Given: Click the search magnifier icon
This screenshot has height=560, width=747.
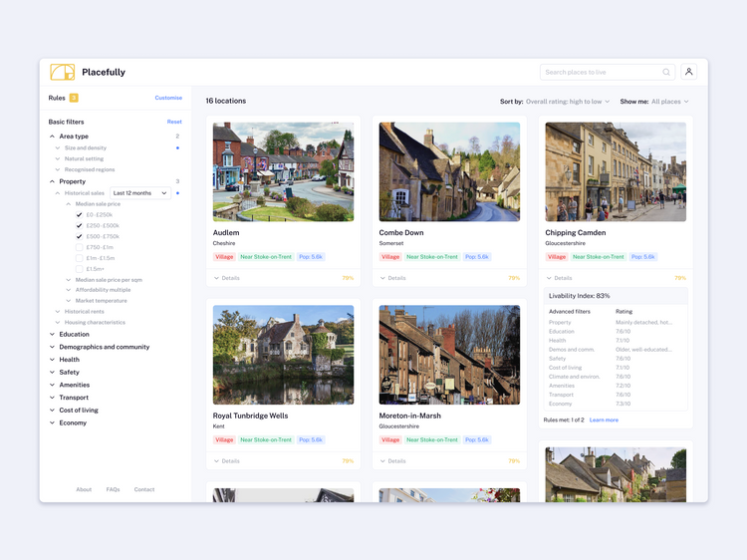Looking at the screenshot, I should [x=666, y=72].
